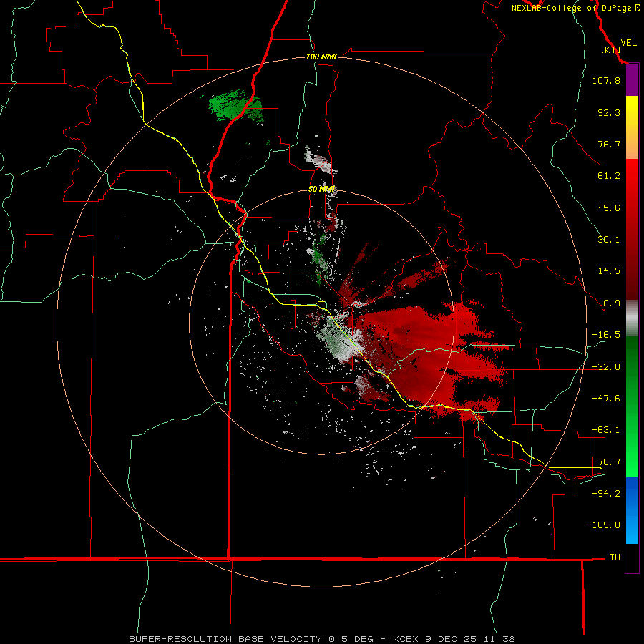Click the 76.7 velocity scale value
Viewport: 644px width, 644px height.
tap(609, 144)
